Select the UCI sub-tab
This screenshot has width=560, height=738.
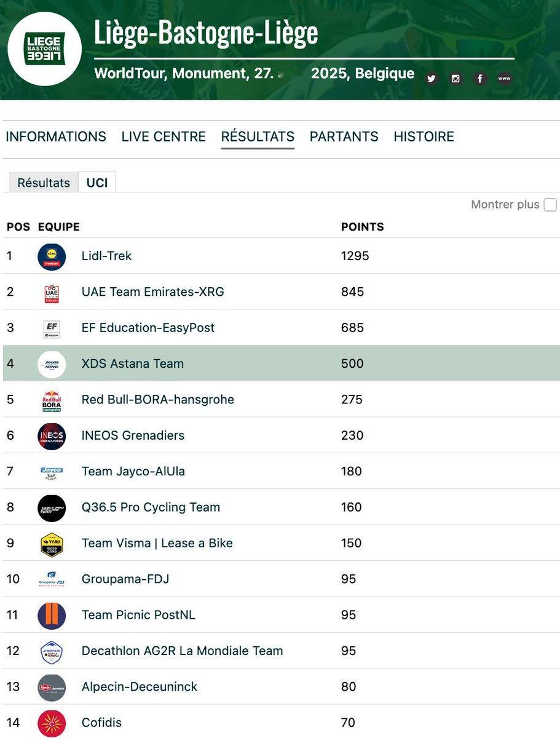click(x=97, y=183)
